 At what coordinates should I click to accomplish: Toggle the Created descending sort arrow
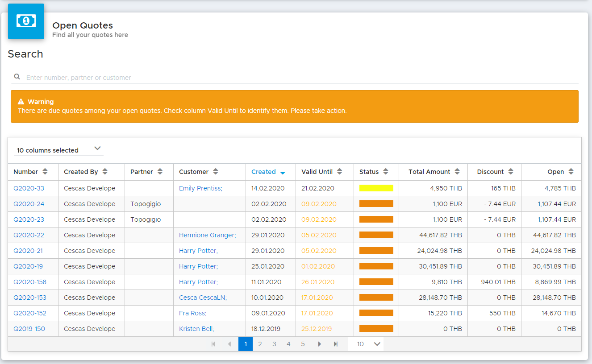tap(283, 173)
